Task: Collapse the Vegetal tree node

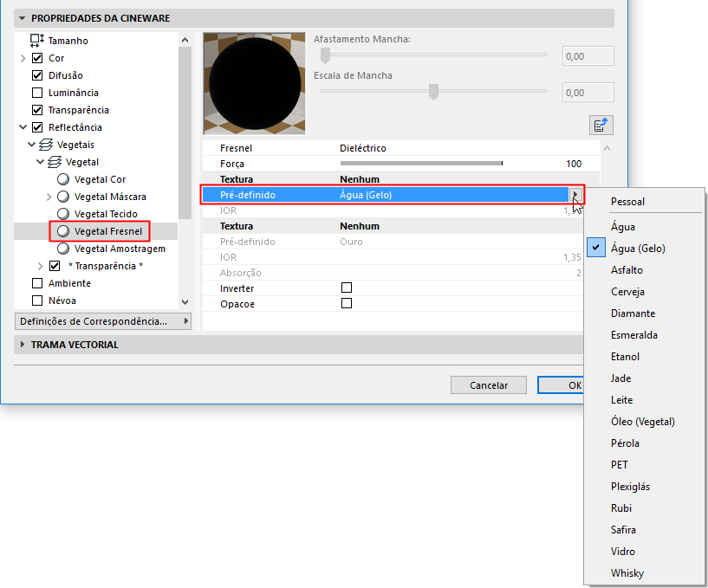Action: tap(40, 162)
